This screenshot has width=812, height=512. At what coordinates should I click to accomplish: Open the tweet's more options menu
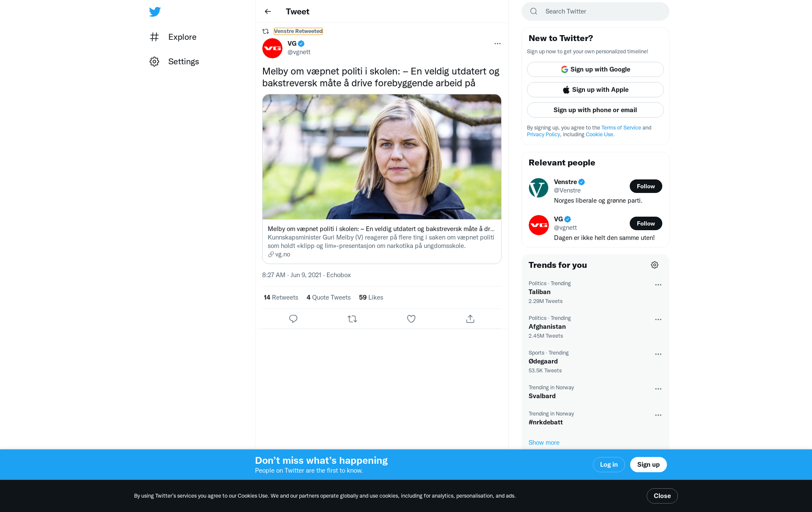[497, 44]
